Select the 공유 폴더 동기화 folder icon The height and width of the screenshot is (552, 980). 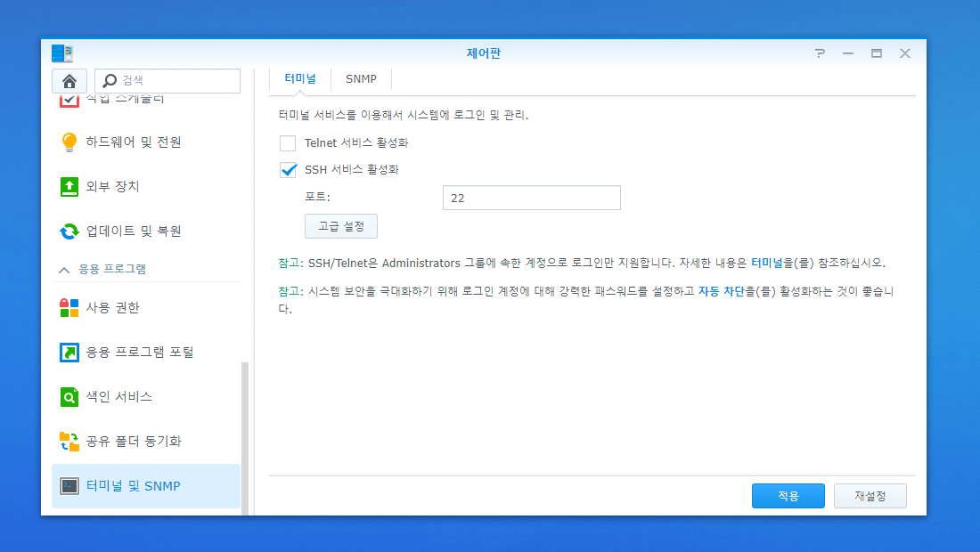[69, 442]
